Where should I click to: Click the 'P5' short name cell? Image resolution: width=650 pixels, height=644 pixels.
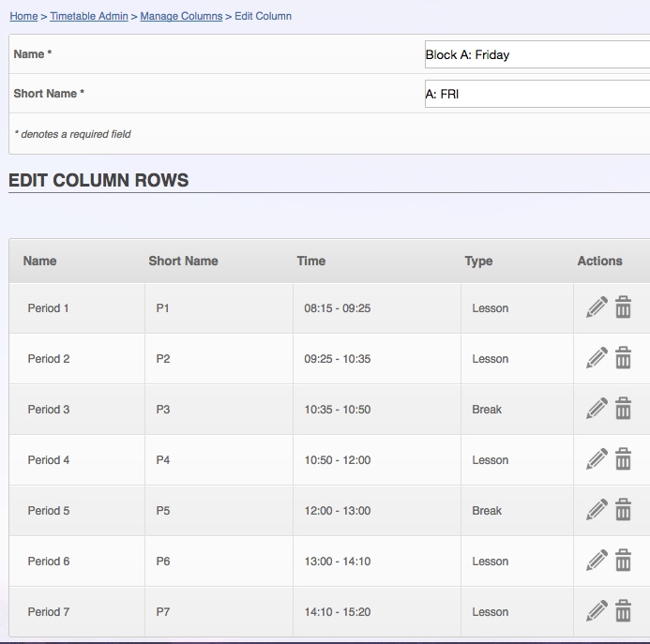click(219, 510)
